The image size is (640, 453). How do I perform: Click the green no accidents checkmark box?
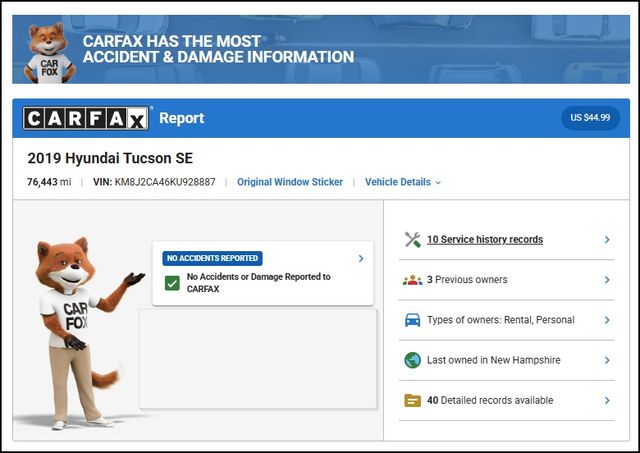(172, 283)
